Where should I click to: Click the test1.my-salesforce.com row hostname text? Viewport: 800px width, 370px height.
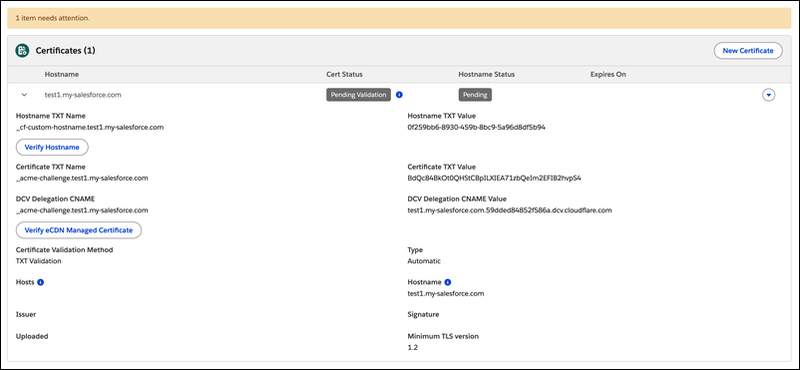click(83, 95)
